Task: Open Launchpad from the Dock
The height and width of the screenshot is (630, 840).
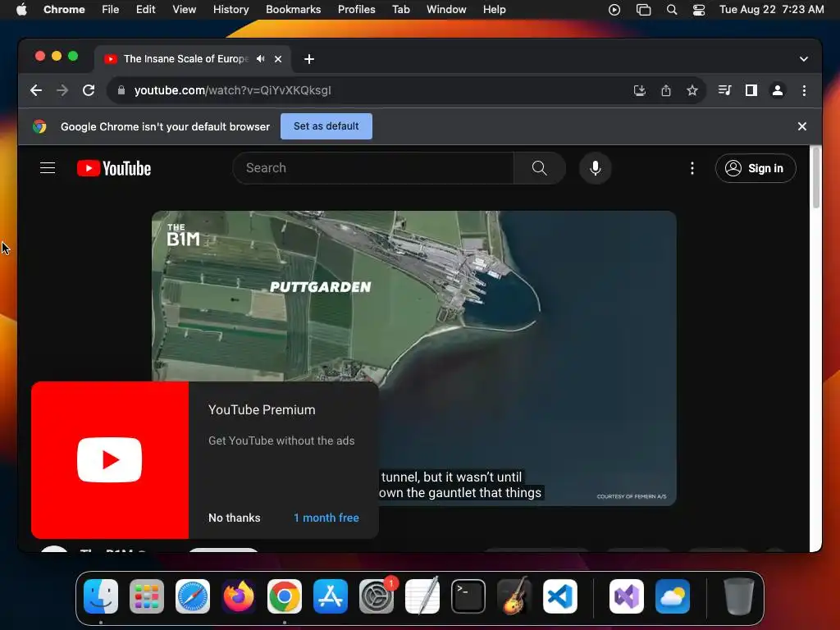Action: (x=147, y=596)
